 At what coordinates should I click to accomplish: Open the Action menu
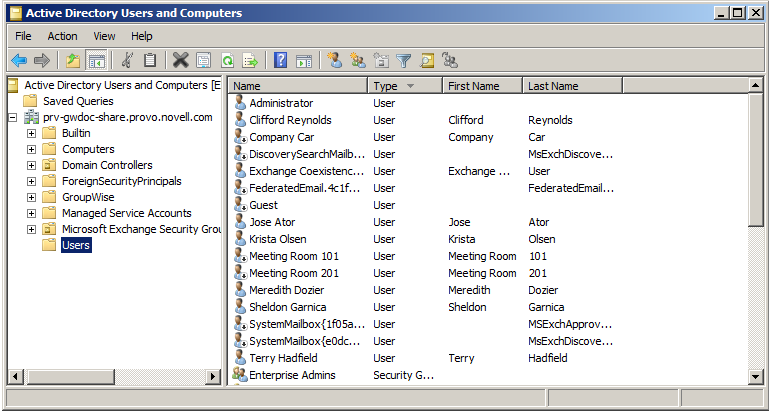coord(62,36)
